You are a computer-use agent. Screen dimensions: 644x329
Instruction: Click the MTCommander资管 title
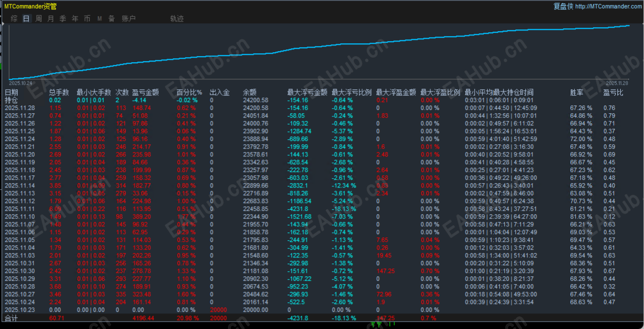31,6
